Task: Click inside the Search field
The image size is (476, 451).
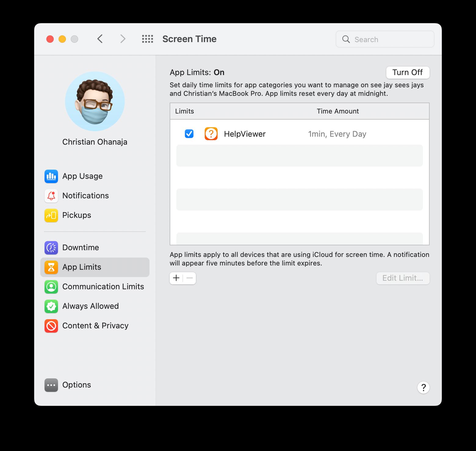Action: [384, 39]
